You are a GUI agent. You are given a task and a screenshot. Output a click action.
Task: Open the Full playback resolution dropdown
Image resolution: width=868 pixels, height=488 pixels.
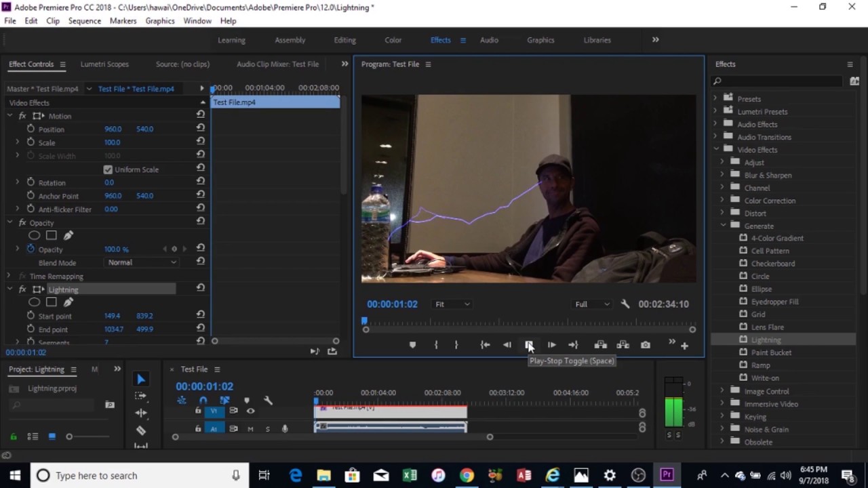(x=592, y=304)
